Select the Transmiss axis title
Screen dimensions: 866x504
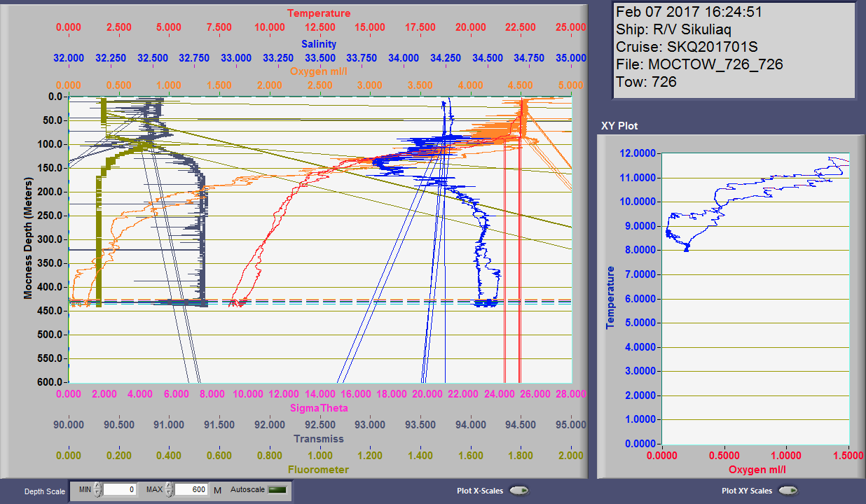[x=319, y=439]
